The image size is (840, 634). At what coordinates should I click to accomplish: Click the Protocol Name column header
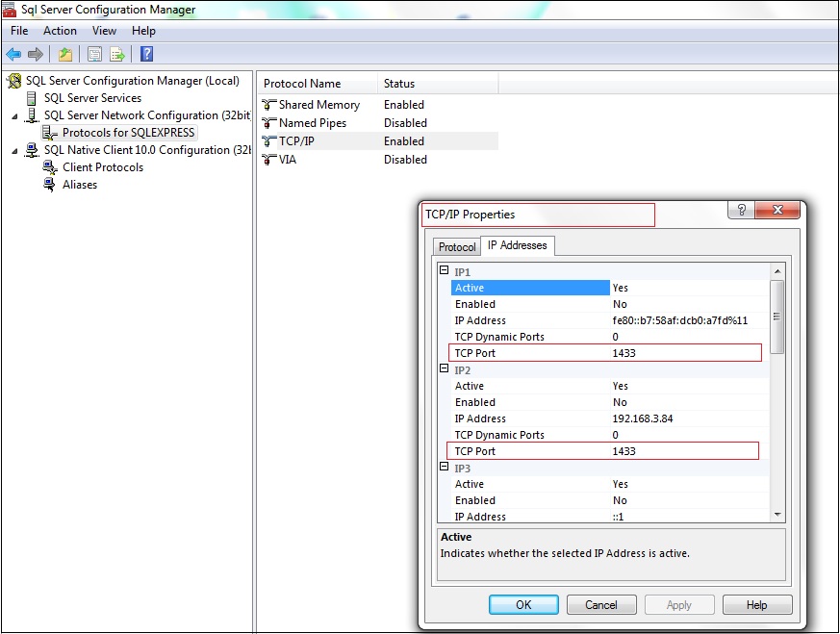pos(318,84)
